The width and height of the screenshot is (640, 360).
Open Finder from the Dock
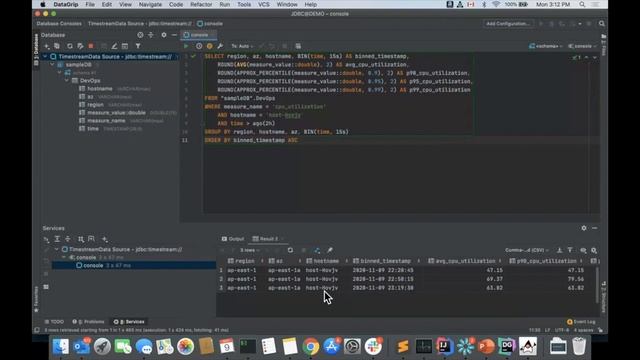click(x=61, y=347)
